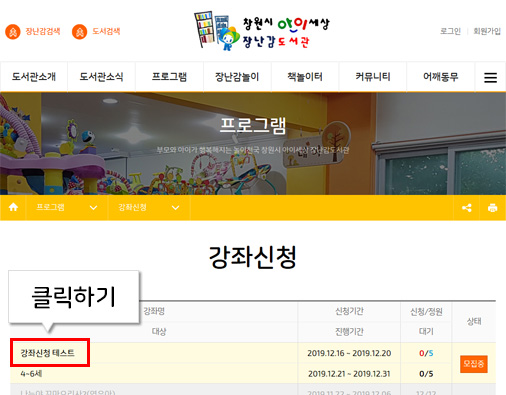Screen dimensions: 506x395
Task: Open the hamburger menu icon
Action: tap(490, 78)
